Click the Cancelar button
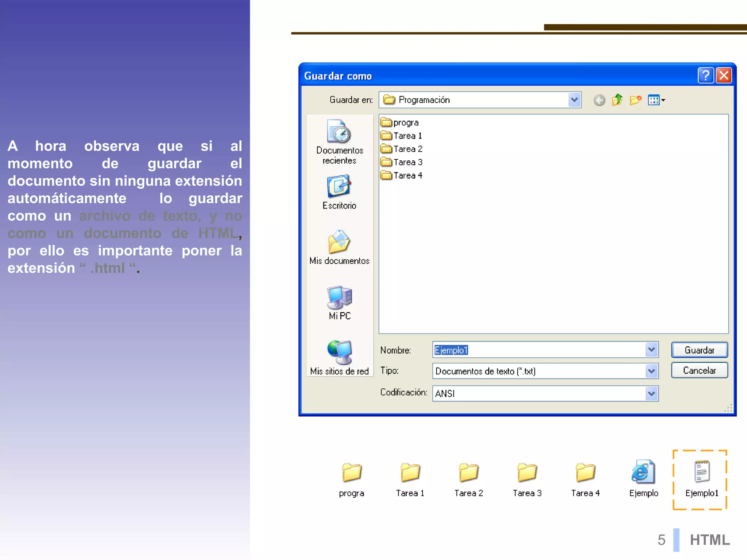747x560 pixels. point(699,370)
